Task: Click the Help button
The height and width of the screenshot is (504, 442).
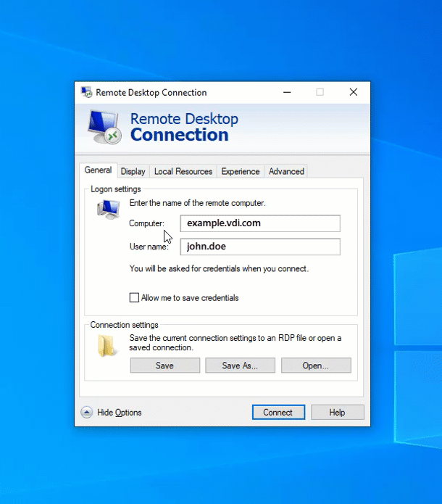Action: click(337, 413)
